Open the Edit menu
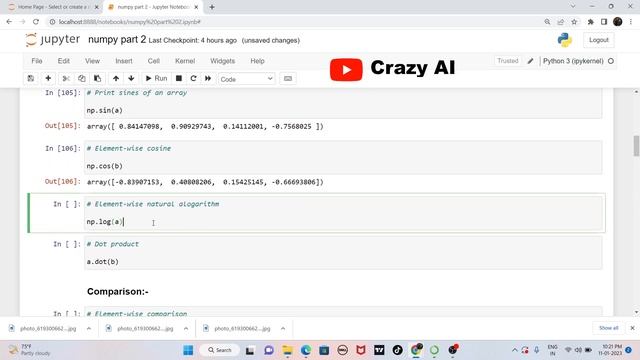Screen dimensions: 640x360 click(64, 61)
